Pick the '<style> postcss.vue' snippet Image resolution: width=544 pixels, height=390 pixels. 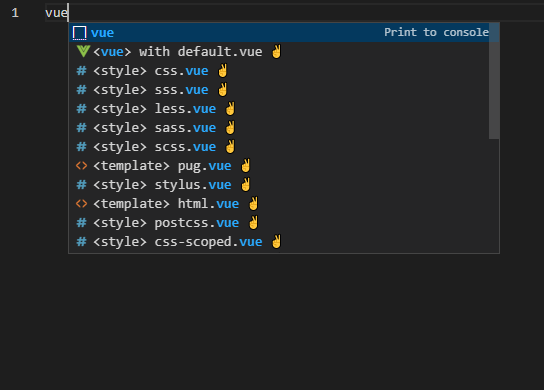(x=284, y=223)
